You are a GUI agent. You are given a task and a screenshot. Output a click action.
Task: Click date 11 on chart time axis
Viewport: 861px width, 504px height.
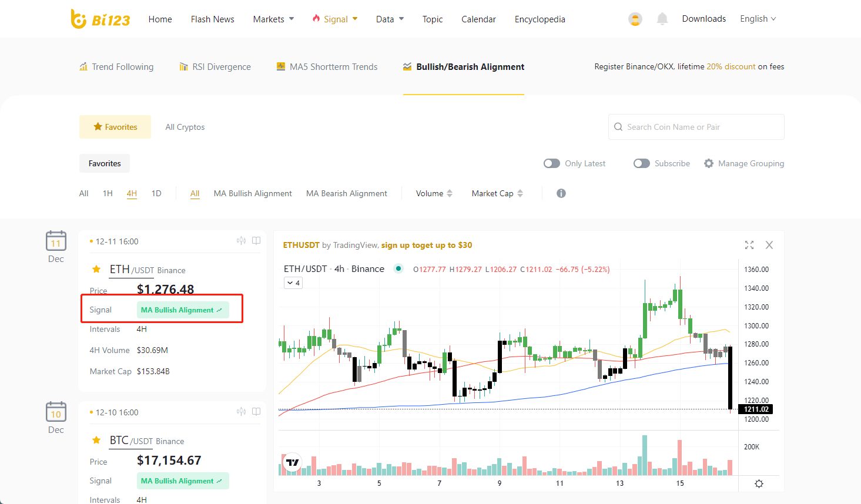coord(560,483)
